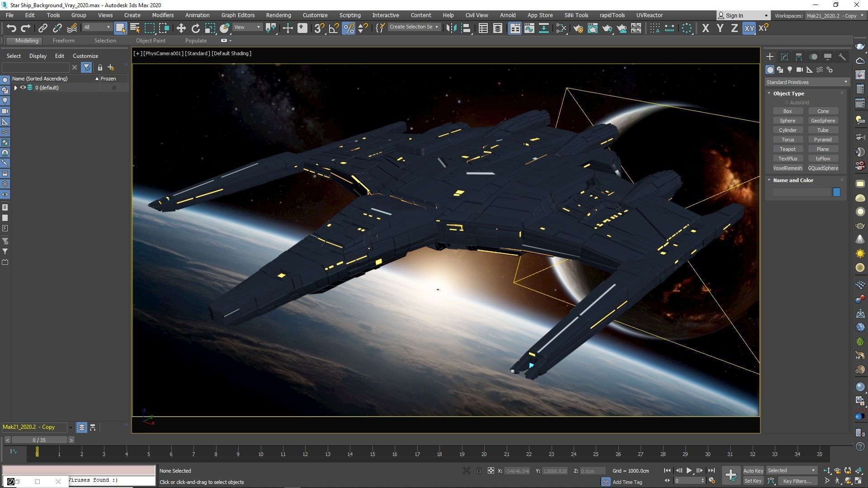The height and width of the screenshot is (488, 868).
Task: Open the Rendering menu
Action: 278,15
